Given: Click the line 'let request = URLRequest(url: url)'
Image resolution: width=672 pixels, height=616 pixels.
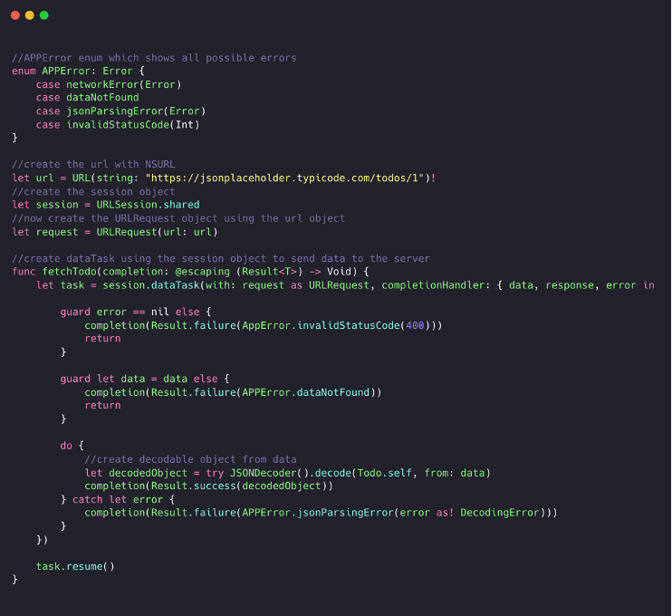Looking at the screenshot, I should [115, 232].
